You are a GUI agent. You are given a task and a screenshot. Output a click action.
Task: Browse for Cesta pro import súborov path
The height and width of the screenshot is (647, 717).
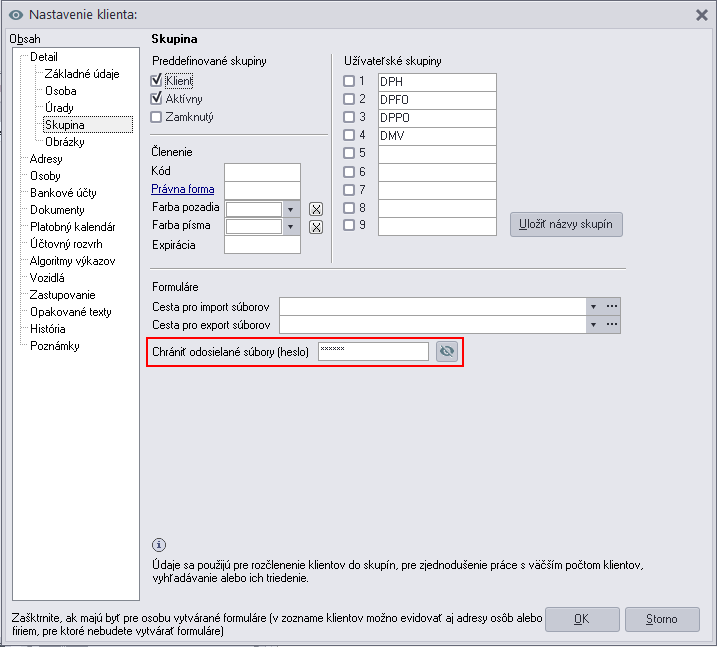click(x=612, y=306)
